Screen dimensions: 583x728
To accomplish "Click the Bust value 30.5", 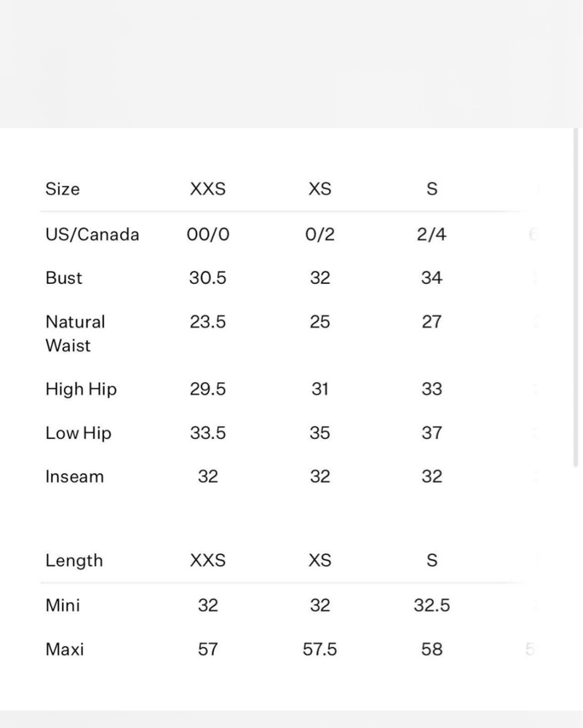I will (x=207, y=277).
